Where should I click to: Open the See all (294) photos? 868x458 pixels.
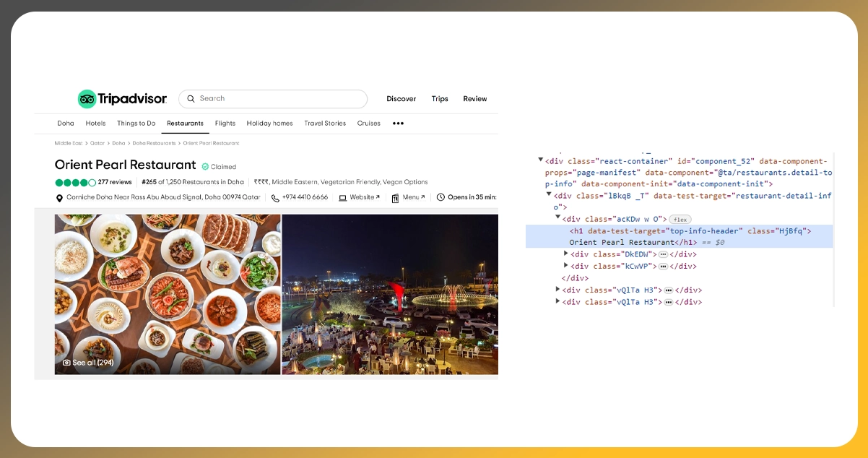click(88, 363)
